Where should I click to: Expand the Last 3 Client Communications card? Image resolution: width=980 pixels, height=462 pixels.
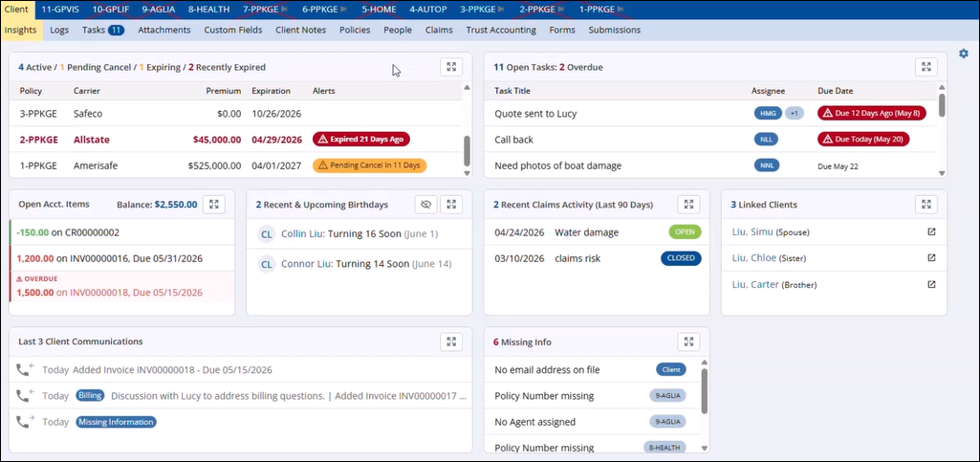pos(451,341)
